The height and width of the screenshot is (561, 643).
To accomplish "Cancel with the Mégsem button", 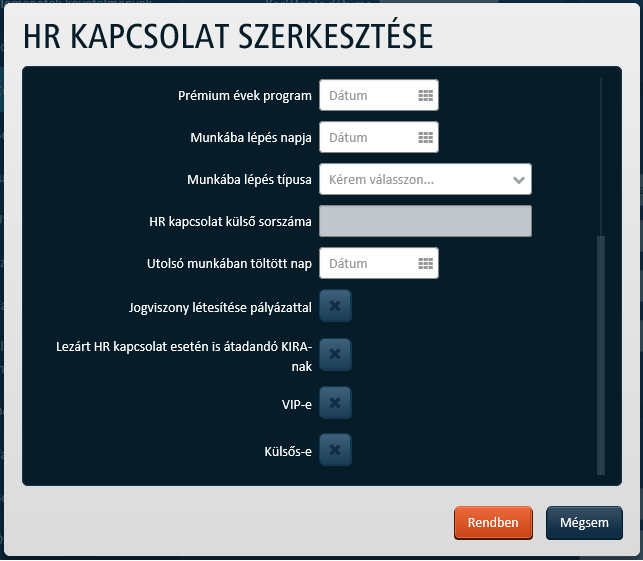I will pos(584,522).
